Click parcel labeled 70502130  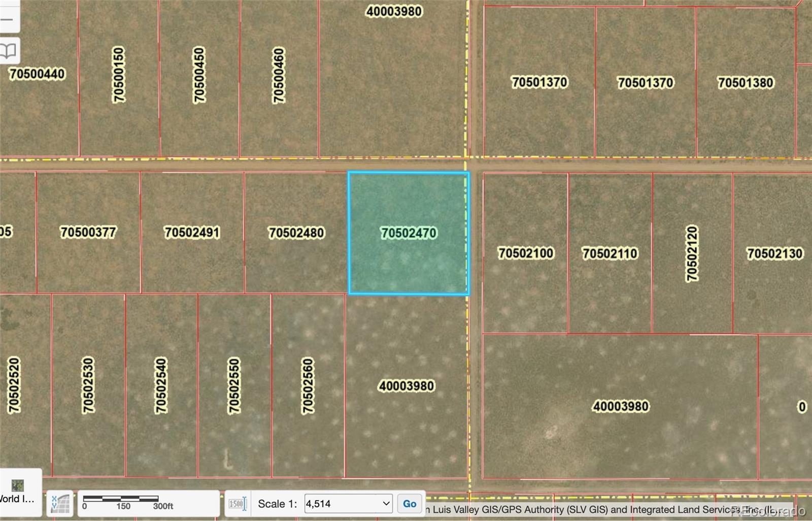tap(774, 253)
